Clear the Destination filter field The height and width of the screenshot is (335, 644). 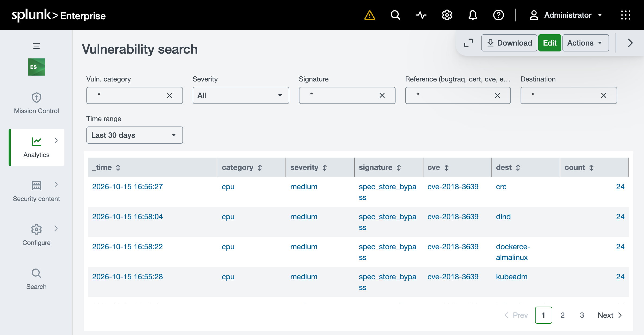(604, 95)
